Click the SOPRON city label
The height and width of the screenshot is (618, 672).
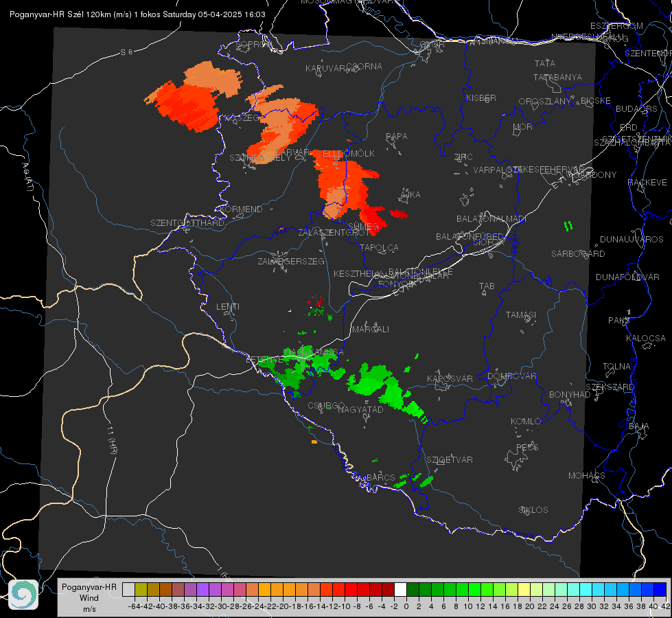[x=253, y=44]
